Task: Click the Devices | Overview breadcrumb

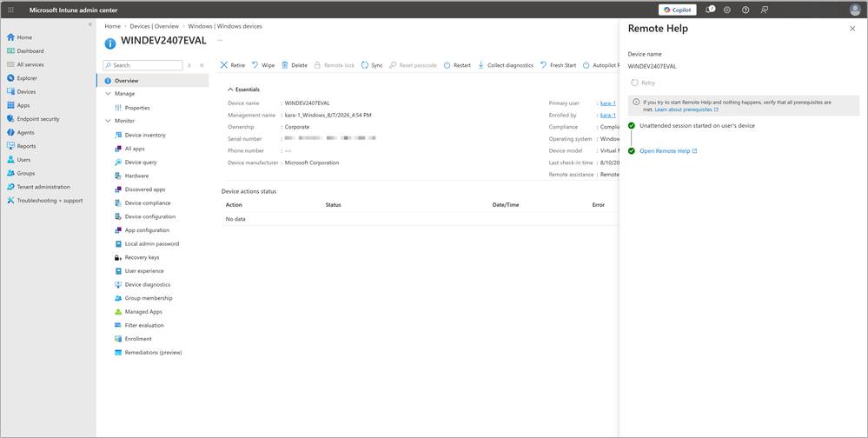Action: click(x=154, y=26)
